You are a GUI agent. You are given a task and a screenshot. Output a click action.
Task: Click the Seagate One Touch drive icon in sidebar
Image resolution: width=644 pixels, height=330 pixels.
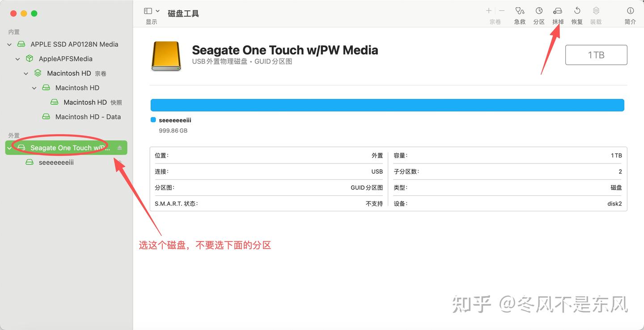pos(21,148)
